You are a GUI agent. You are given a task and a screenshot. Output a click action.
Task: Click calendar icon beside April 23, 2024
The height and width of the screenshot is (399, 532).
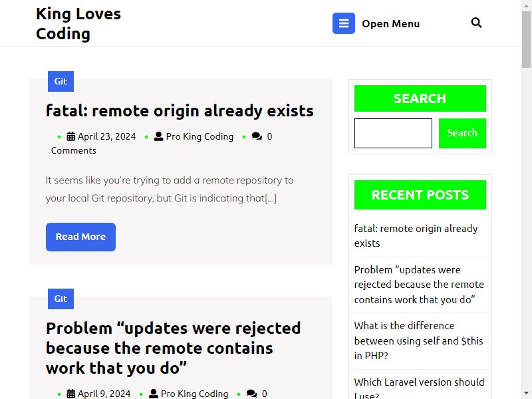click(x=70, y=136)
